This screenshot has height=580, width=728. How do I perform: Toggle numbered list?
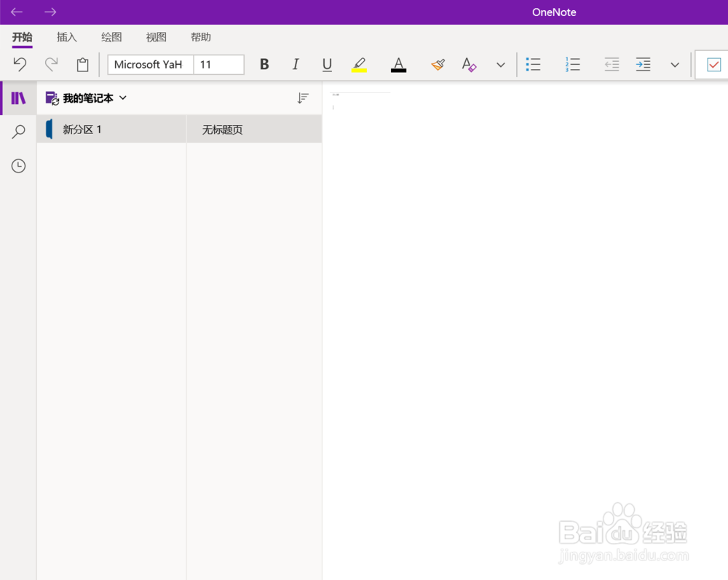tap(572, 64)
